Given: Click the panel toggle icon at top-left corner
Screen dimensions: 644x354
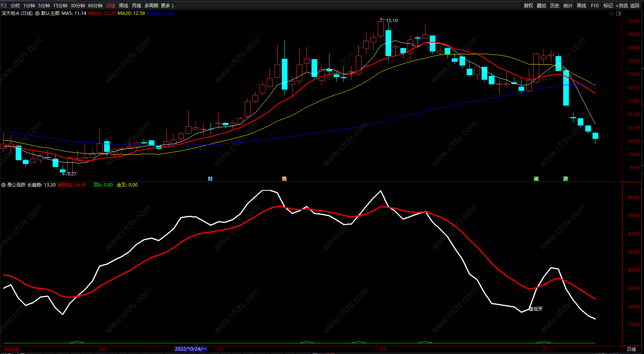Looking at the screenshot, I should [x=4, y=5].
